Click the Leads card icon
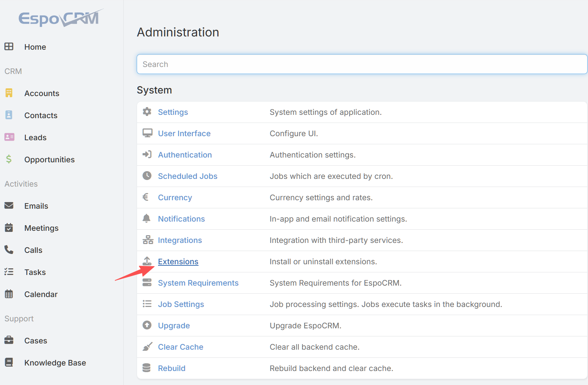The height and width of the screenshot is (385, 588). (x=9, y=137)
